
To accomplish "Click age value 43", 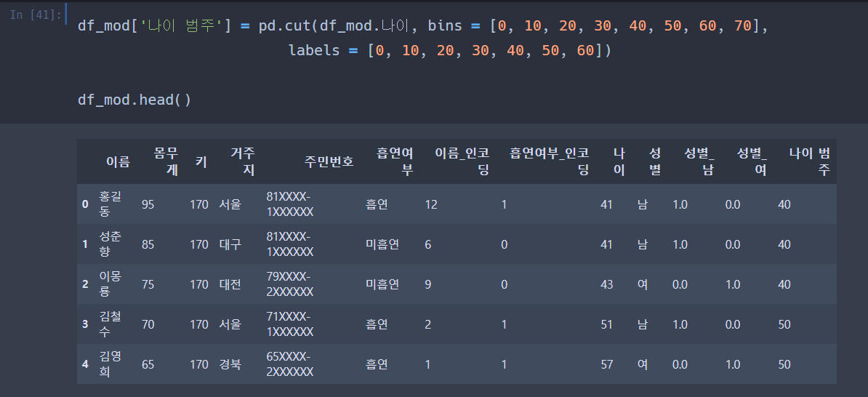I will tap(607, 284).
